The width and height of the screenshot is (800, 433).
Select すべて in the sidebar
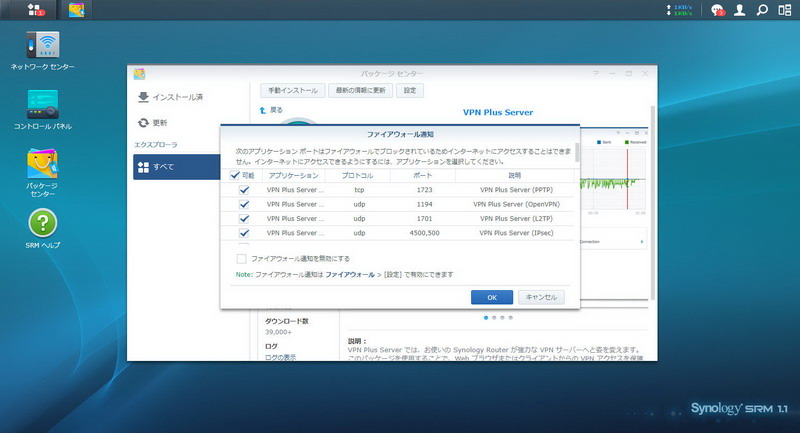[x=177, y=167]
